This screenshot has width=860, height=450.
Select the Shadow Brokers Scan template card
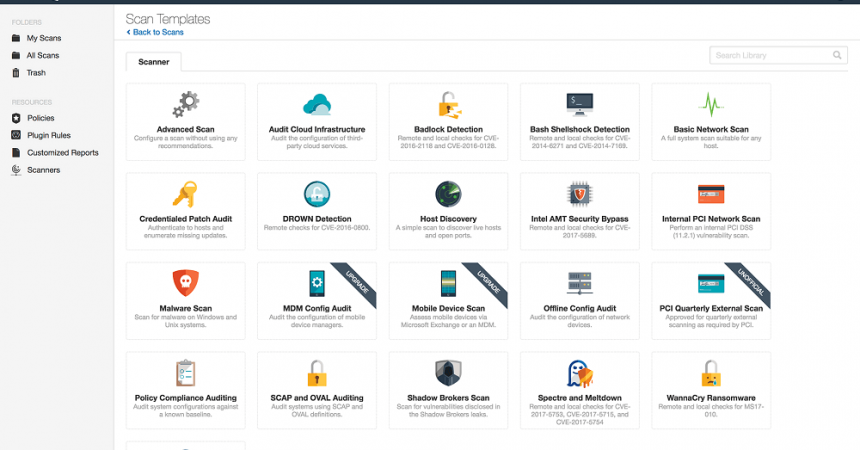[x=448, y=384]
